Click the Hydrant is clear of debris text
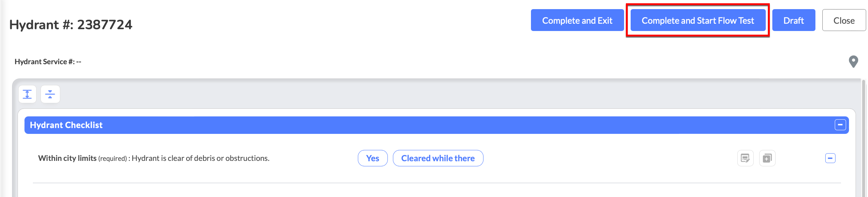The width and height of the screenshot is (868, 197). 200,158
